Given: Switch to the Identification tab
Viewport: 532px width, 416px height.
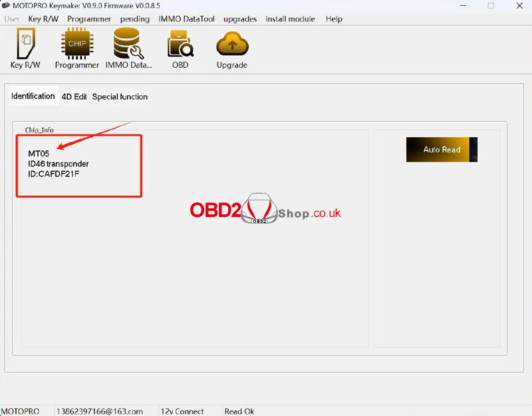Looking at the screenshot, I should point(33,96).
